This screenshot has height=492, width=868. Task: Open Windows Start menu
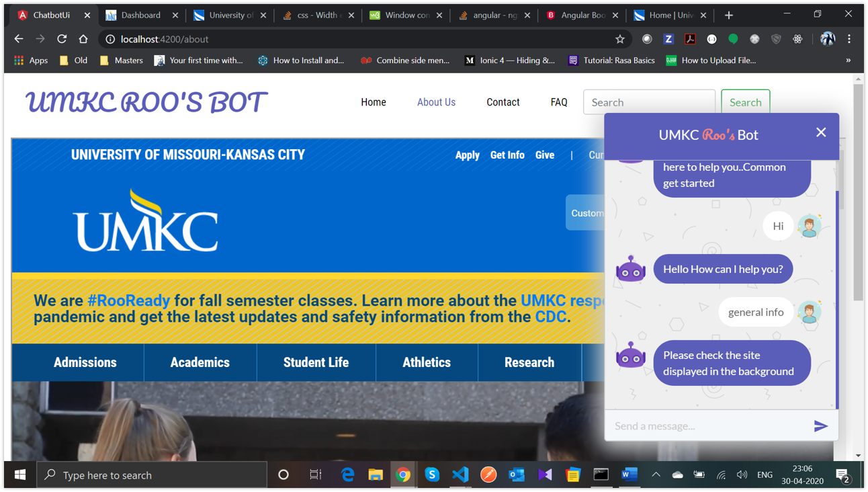(x=20, y=475)
